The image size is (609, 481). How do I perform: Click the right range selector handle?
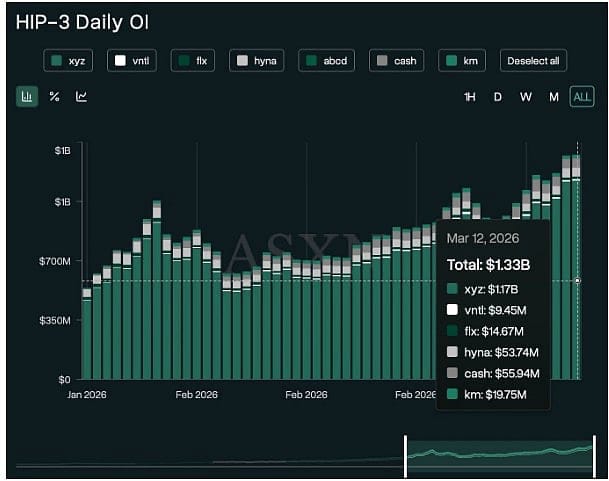(x=594, y=457)
